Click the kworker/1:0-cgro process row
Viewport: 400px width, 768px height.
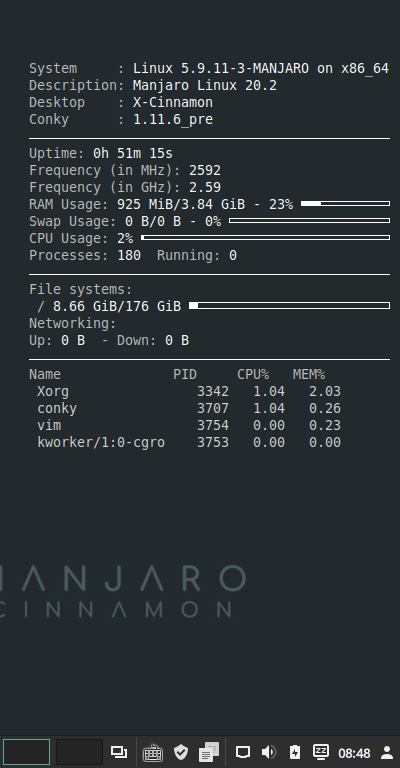pyautogui.click(x=188, y=442)
